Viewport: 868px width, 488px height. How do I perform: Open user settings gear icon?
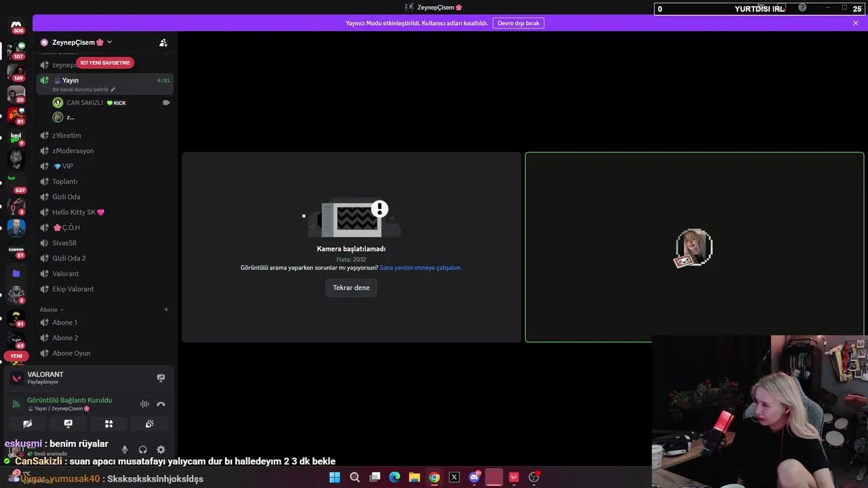[161, 449]
